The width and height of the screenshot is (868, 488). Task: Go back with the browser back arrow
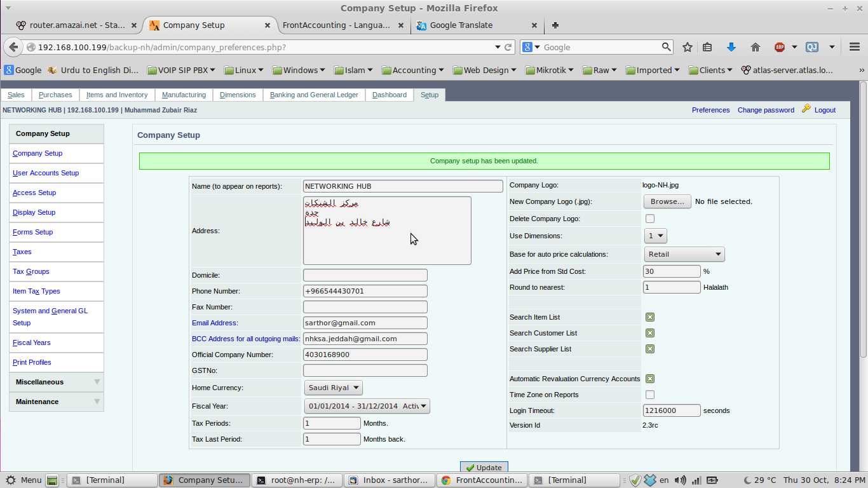pos(13,47)
